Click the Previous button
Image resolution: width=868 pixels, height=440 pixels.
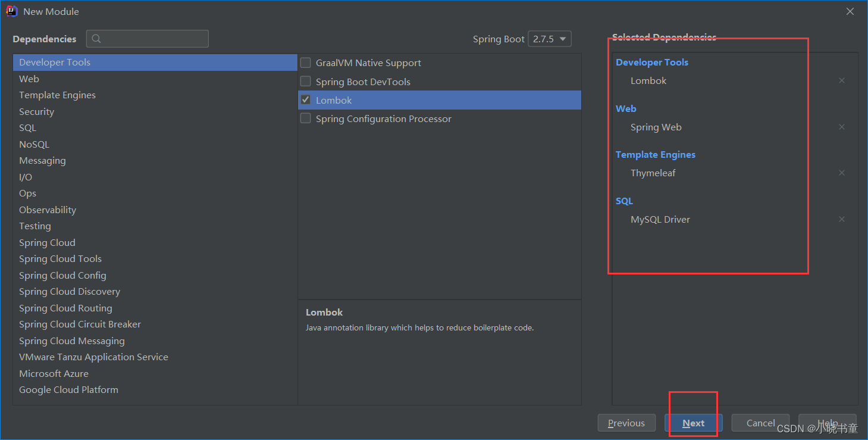[x=626, y=423]
